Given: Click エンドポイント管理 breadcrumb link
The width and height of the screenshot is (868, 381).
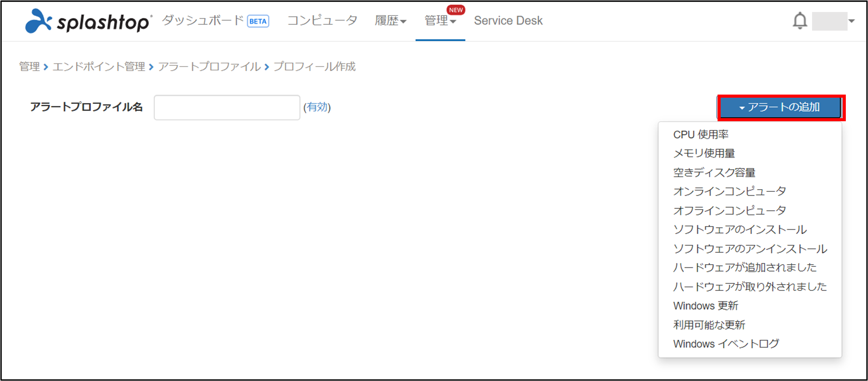Looking at the screenshot, I should point(99,67).
